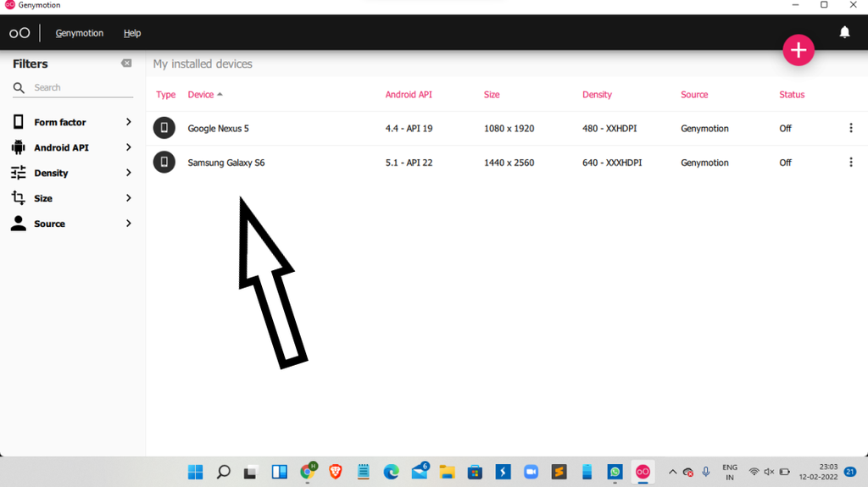Show hidden system tray icons
Screen dimensions: 868x487
pyautogui.click(x=672, y=472)
